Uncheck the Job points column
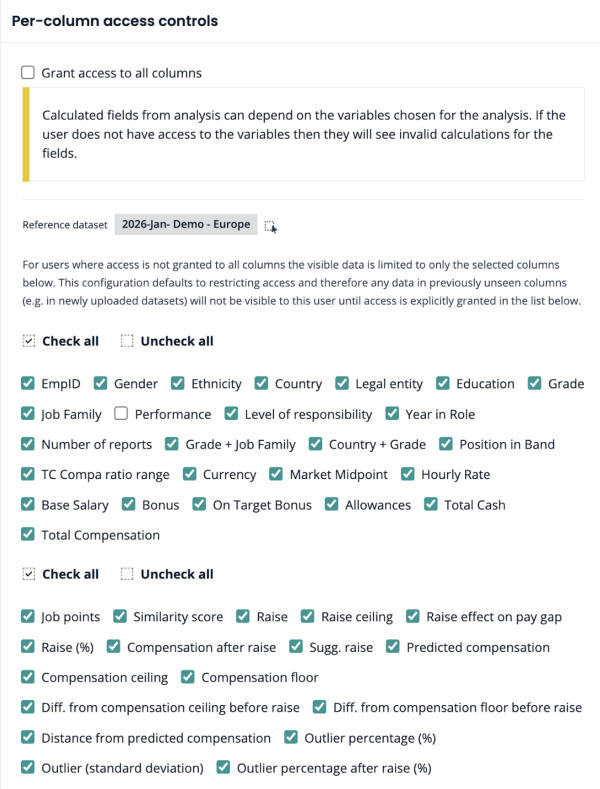This screenshot has height=789, width=600. tap(28, 617)
